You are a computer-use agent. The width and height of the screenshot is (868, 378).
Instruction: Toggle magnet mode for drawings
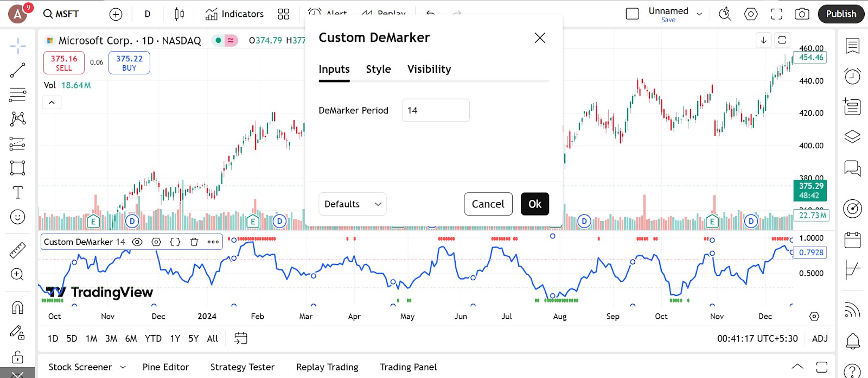[17, 307]
